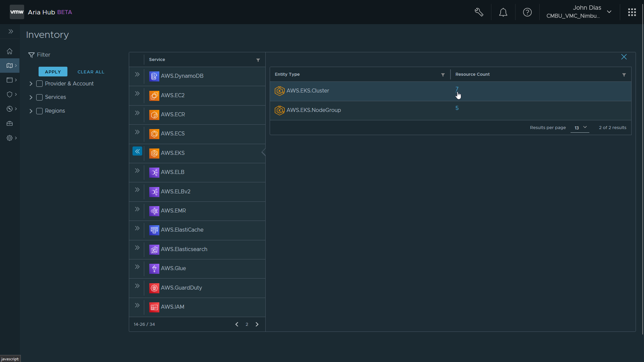Click the Service column filter icon
The height and width of the screenshot is (362, 644).
click(258, 60)
